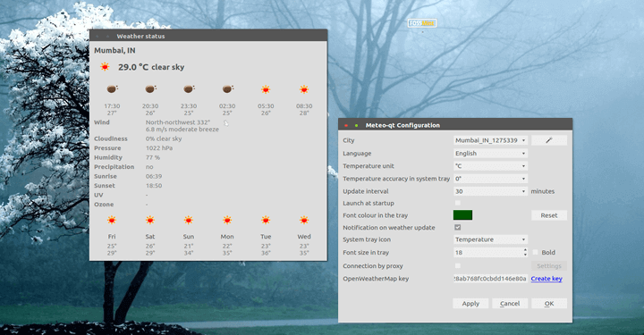Screen dimensions: 644x335
Task: Click the wind value North-northwest 332°
Action: [178, 122]
